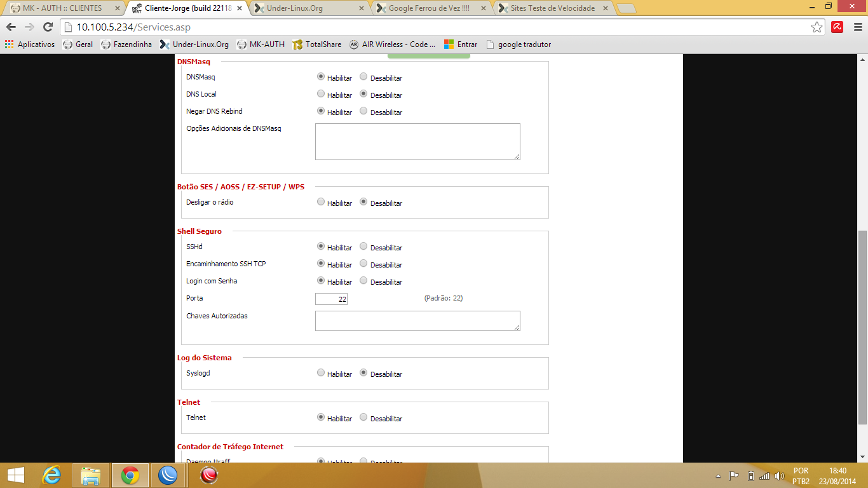Click the SSH Porta input field
This screenshot has width=868, height=488.
coord(331,299)
